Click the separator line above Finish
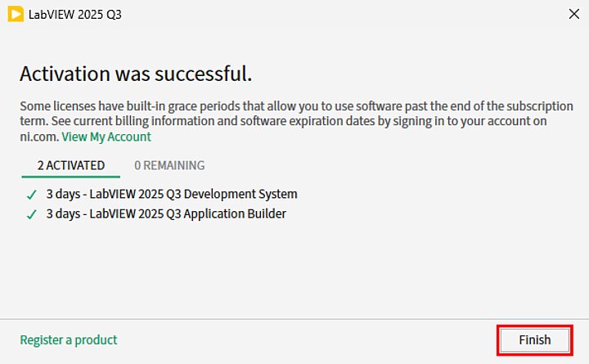This screenshot has height=364, width=589. (x=294, y=319)
